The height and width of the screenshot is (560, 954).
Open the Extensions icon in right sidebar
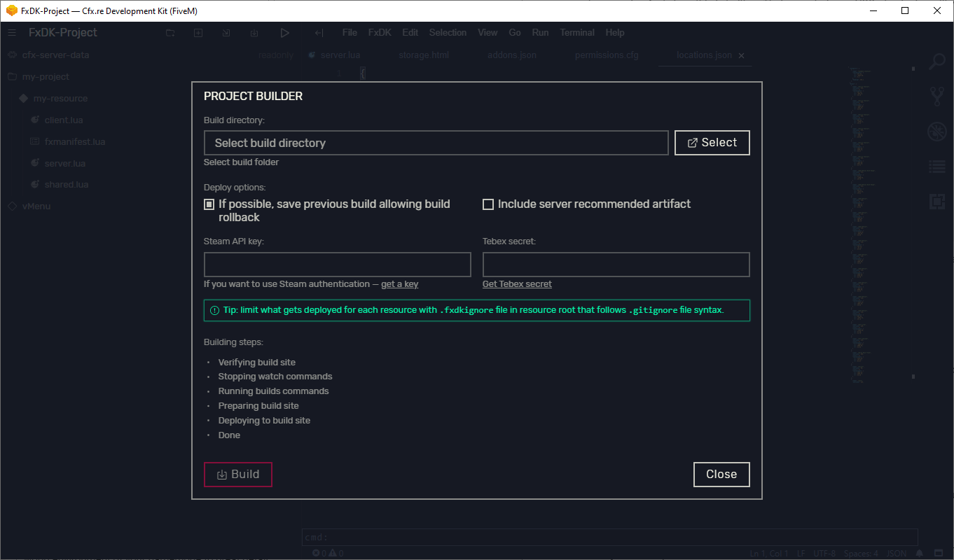pyautogui.click(x=936, y=202)
